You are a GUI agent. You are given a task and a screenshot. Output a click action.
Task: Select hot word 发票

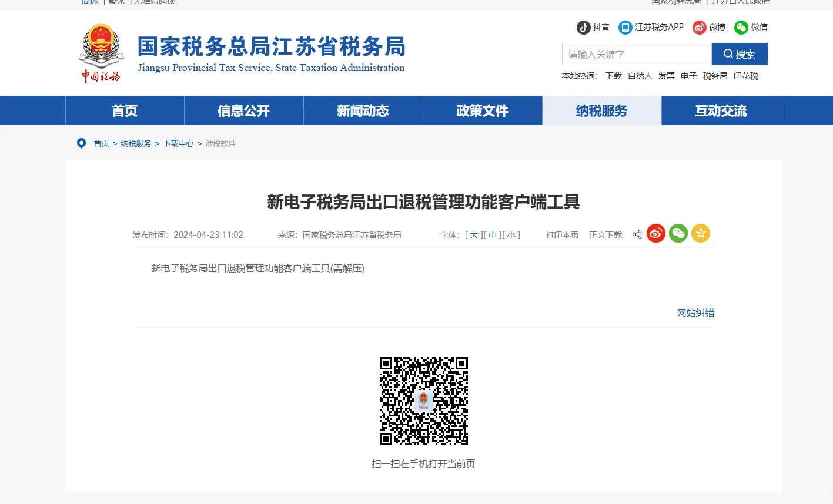[x=667, y=76]
